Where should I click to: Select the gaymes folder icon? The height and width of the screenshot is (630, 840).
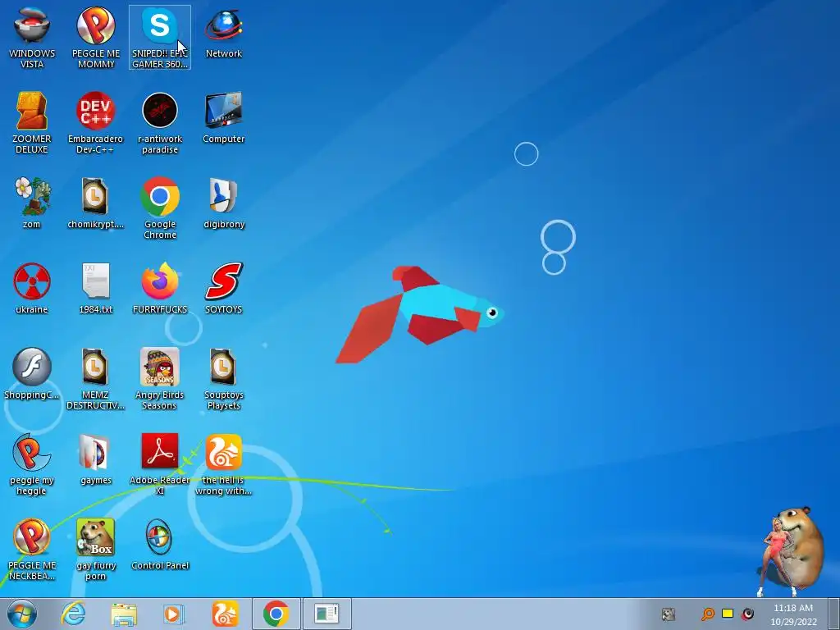pyautogui.click(x=96, y=459)
